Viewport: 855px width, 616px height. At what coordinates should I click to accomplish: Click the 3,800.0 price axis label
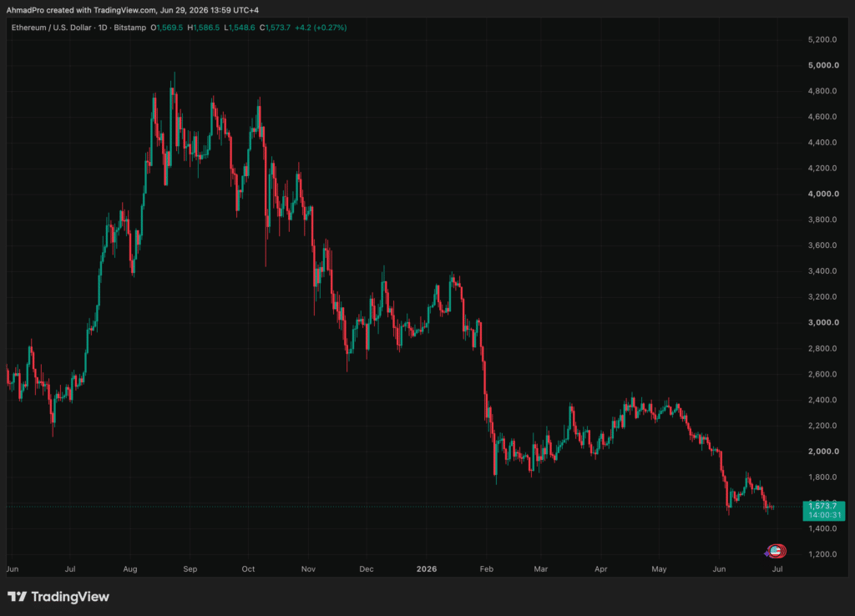pyautogui.click(x=822, y=220)
